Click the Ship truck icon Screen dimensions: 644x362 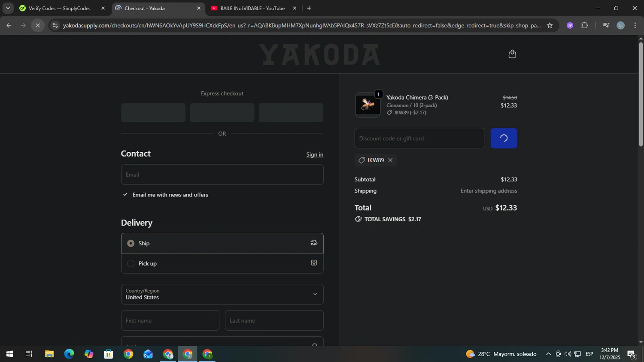[314, 243]
